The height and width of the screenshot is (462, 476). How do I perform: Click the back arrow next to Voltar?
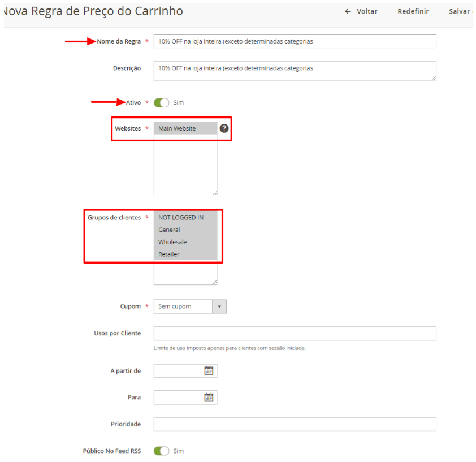click(348, 11)
